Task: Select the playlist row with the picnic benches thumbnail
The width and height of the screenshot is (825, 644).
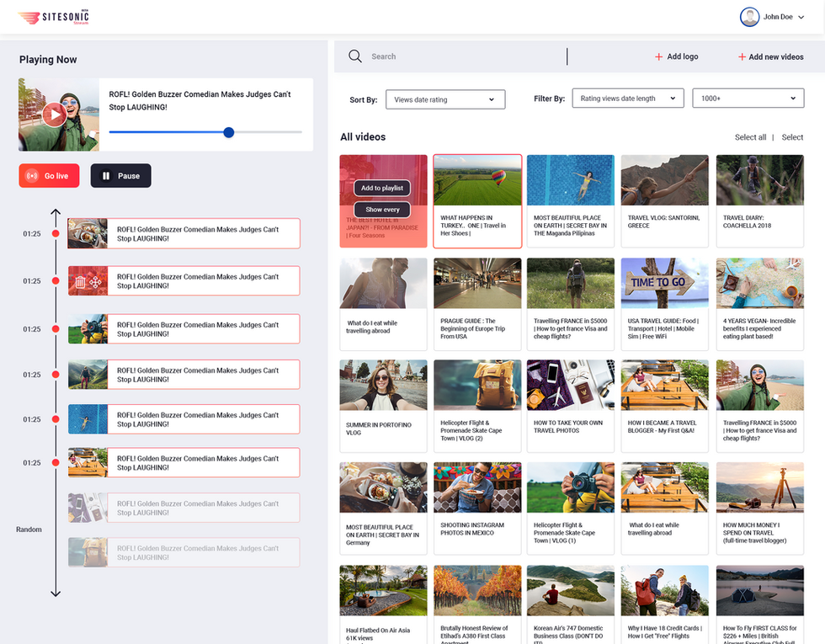Action: [184, 462]
